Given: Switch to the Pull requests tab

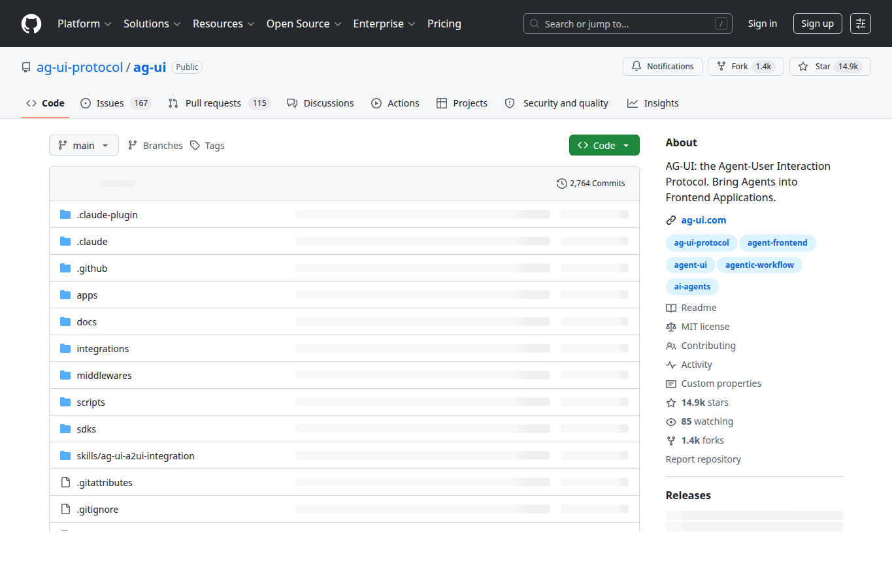Looking at the screenshot, I should pos(219,103).
